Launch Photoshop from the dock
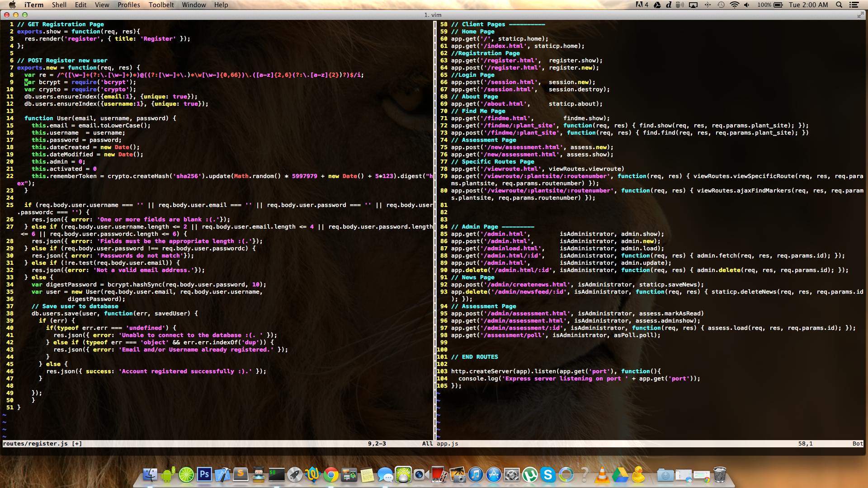The width and height of the screenshot is (868, 488). 204,474
